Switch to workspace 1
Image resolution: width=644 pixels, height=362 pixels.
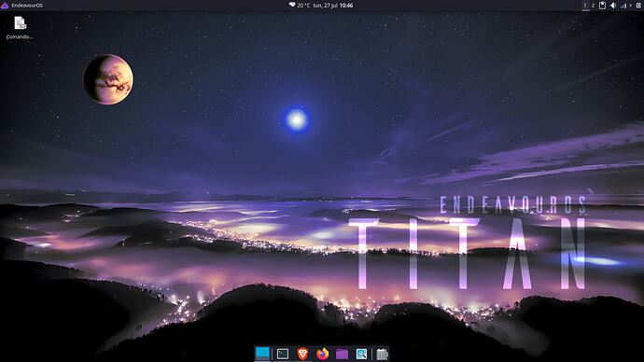(x=585, y=6)
